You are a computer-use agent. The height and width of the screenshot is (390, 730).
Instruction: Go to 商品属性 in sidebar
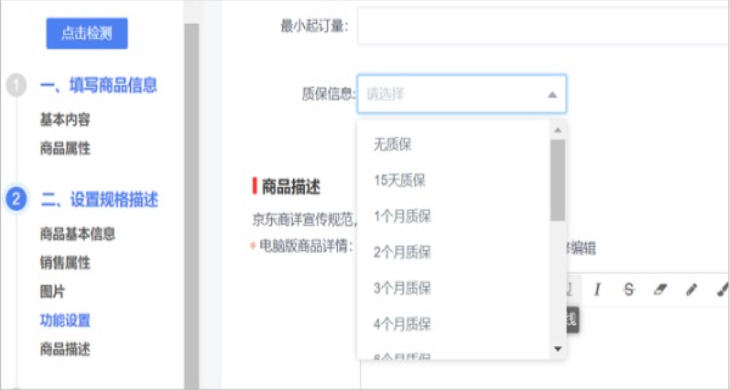65,148
